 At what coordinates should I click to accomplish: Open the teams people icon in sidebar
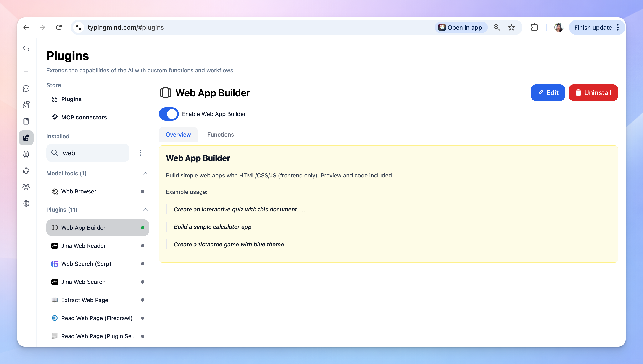(x=26, y=187)
